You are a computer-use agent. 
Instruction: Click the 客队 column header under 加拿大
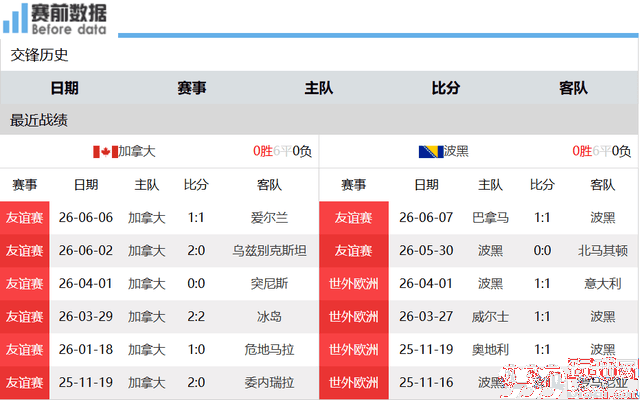pos(269,185)
